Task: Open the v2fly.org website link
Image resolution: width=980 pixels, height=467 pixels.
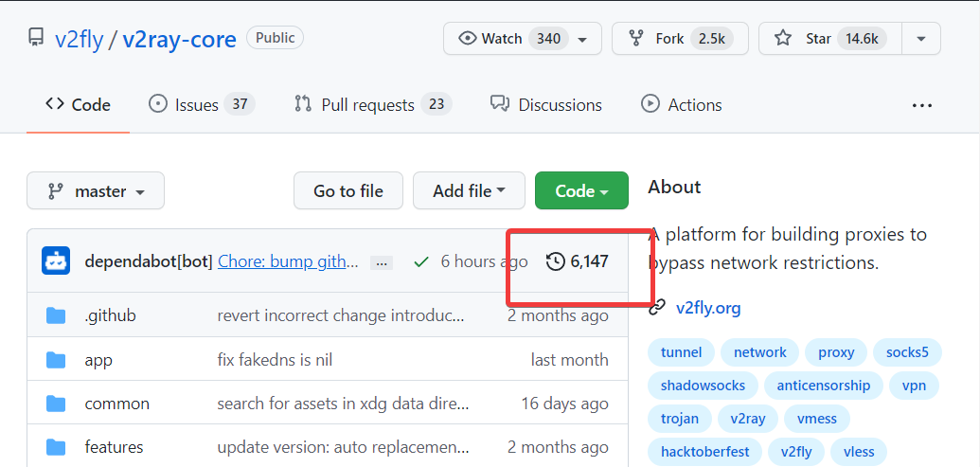Action: click(707, 308)
